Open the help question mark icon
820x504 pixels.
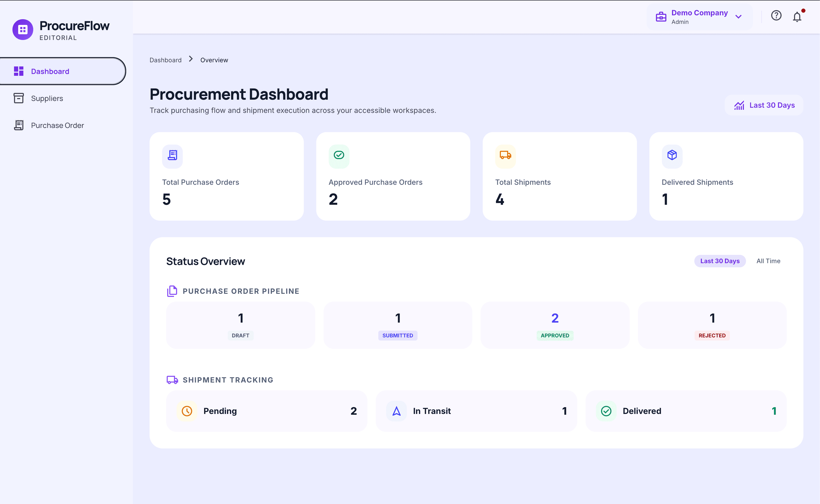coord(776,15)
